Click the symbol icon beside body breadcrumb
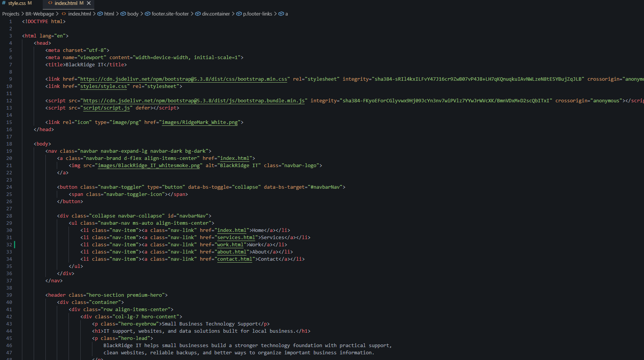644x360 pixels. tap(123, 14)
